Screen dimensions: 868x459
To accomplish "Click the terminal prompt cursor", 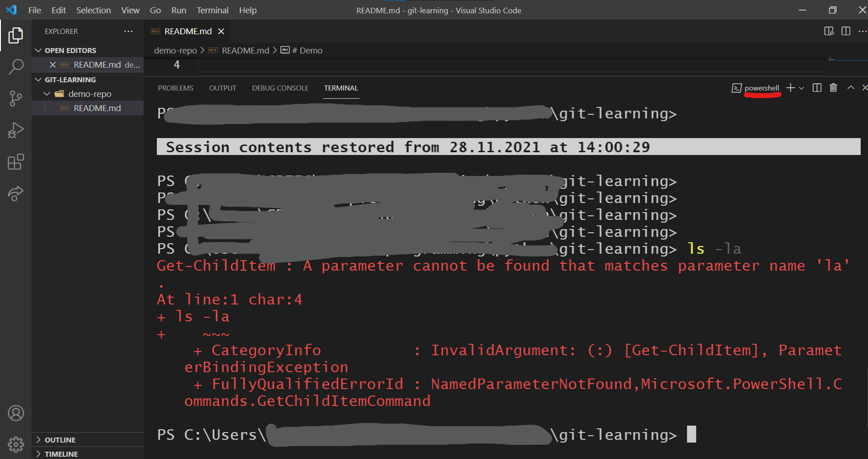I will click(x=691, y=434).
